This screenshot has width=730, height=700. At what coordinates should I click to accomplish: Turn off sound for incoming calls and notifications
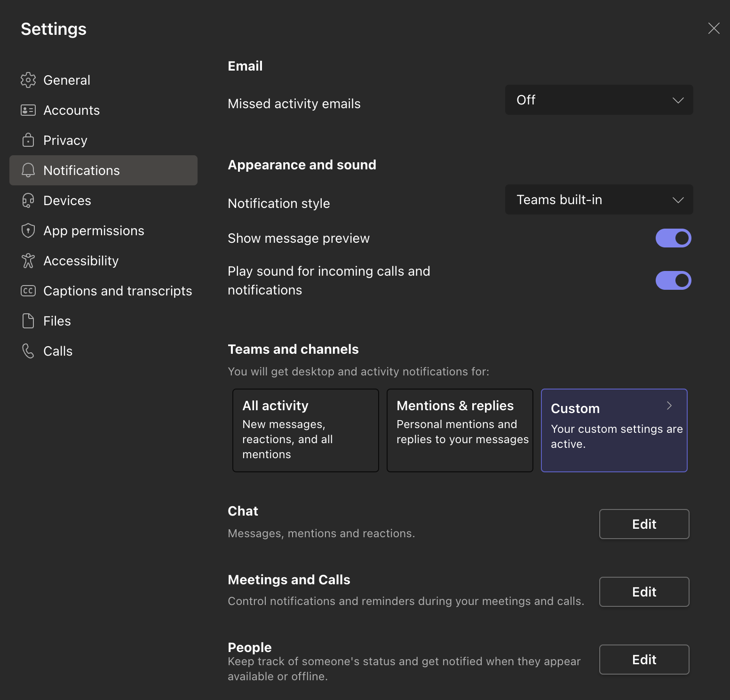pyautogui.click(x=673, y=280)
